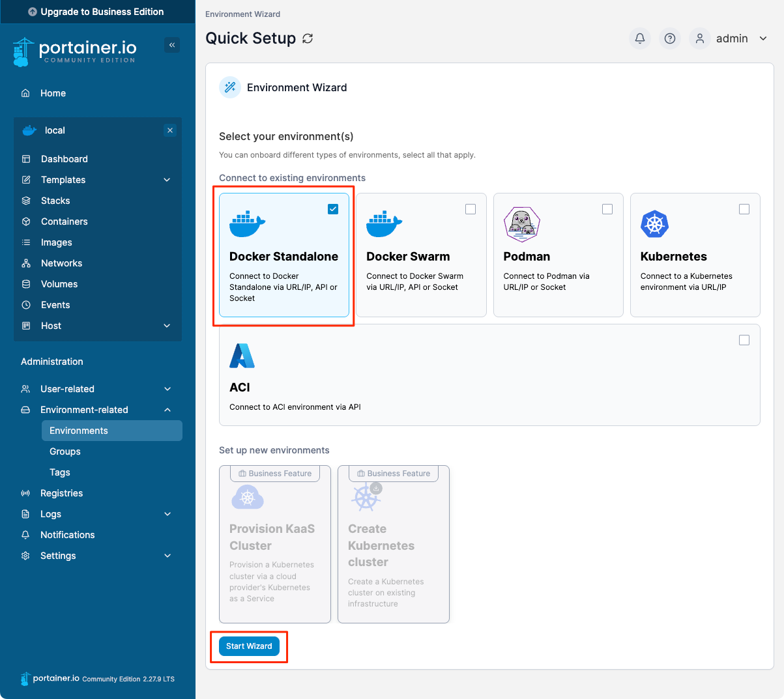This screenshot has width=784, height=699.
Task: Open the Networks page label
Action: click(62, 263)
